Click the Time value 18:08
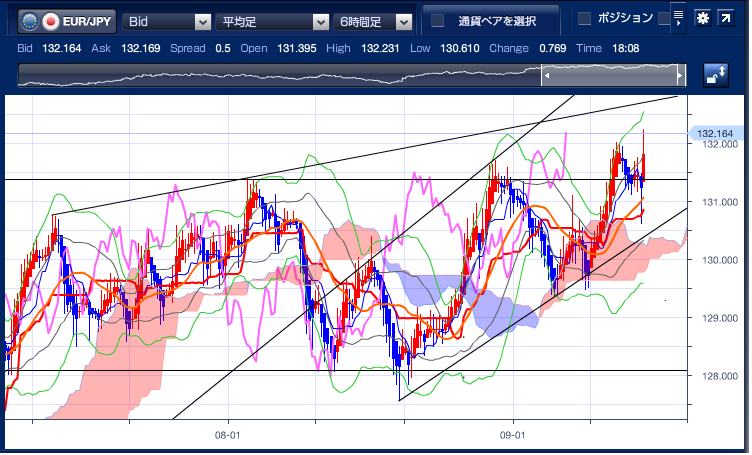Viewport: 752px width, 455px height. point(625,48)
